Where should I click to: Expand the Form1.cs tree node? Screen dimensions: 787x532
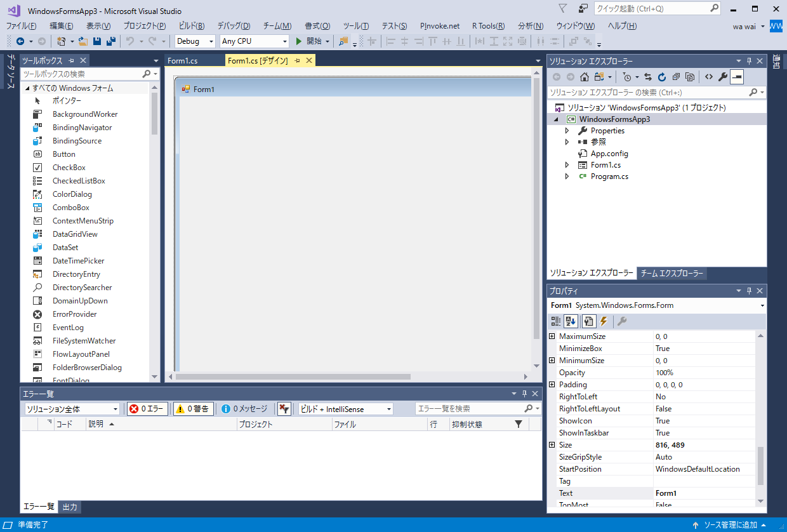pyautogui.click(x=567, y=164)
